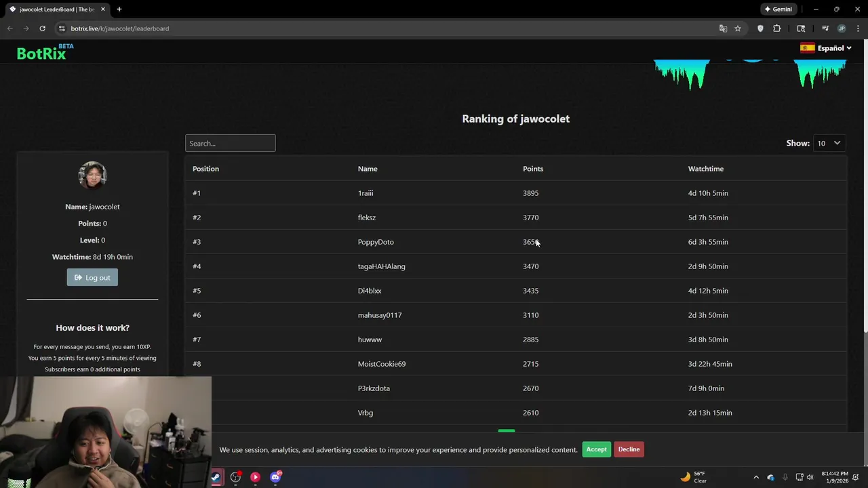Click the #1 position cell
This screenshot has height=488, width=868.
(x=197, y=193)
